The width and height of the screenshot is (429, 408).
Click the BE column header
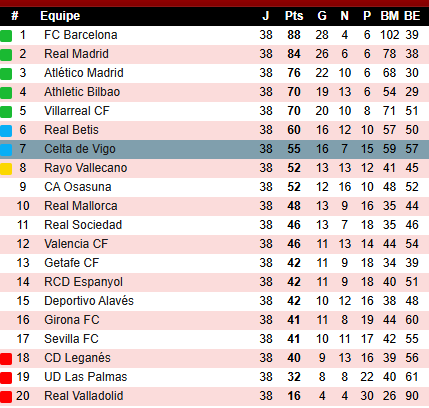[x=412, y=16]
